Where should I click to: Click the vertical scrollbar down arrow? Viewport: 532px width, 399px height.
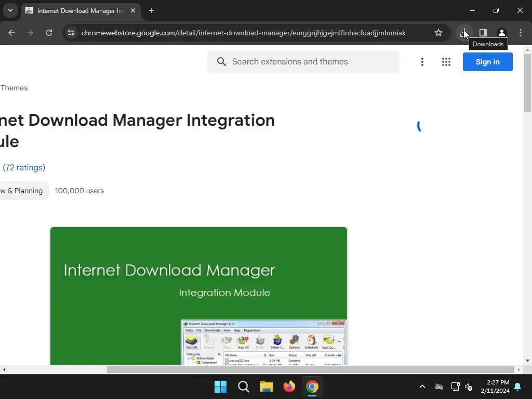point(527,361)
